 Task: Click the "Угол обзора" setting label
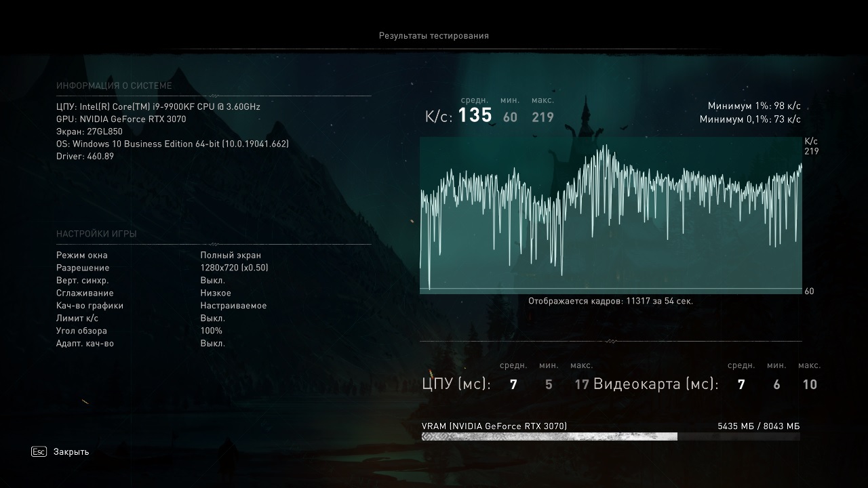pos(81,331)
